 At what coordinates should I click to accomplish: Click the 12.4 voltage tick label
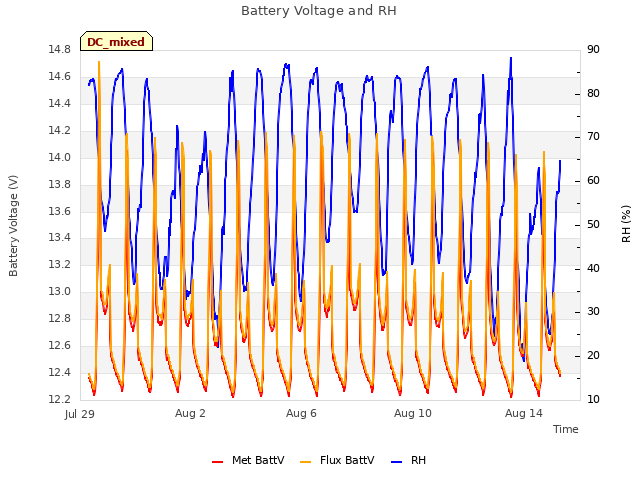(x=59, y=372)
